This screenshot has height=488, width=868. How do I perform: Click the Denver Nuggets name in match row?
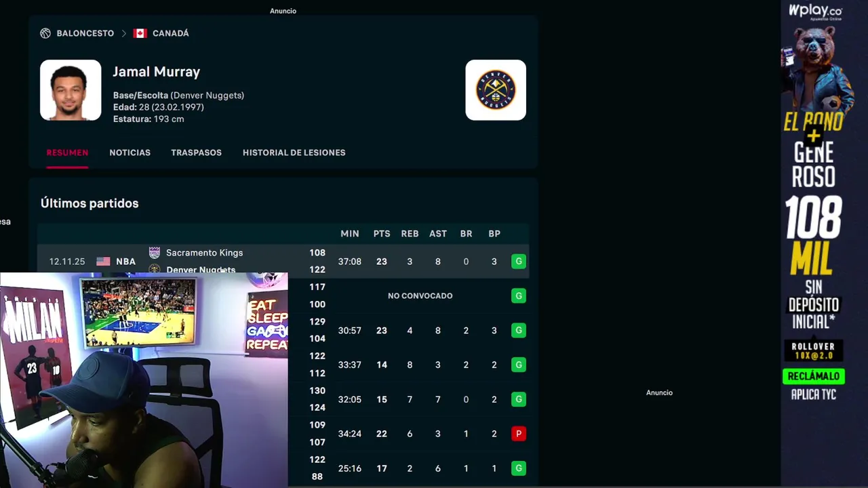click(201, 269)
